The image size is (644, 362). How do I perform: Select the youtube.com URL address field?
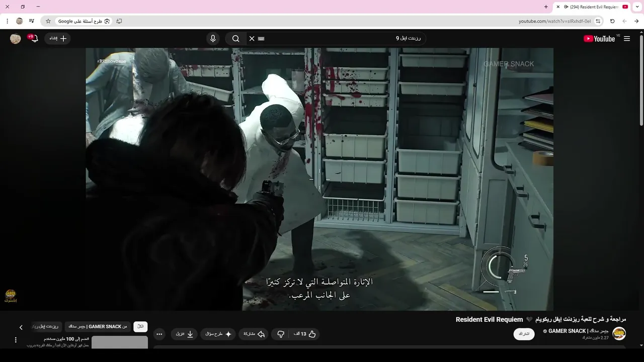[554, 21]
